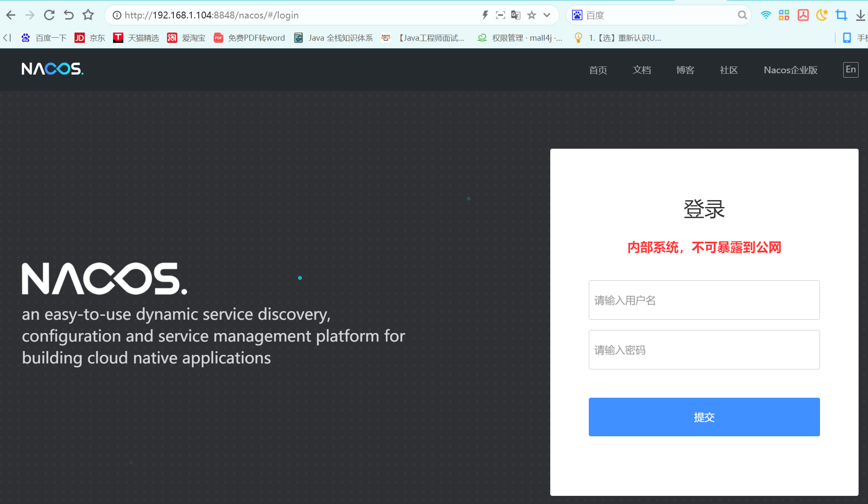This screenshot has width=868, height=504.
Task: Open the 首页 navigation item
Action: click(598, 70)
